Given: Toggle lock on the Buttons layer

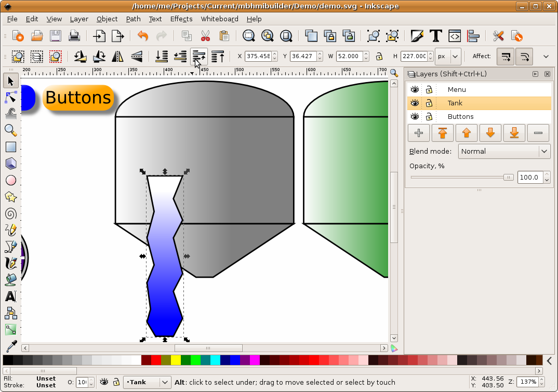Looking at the screenshot, I should 429,117.
